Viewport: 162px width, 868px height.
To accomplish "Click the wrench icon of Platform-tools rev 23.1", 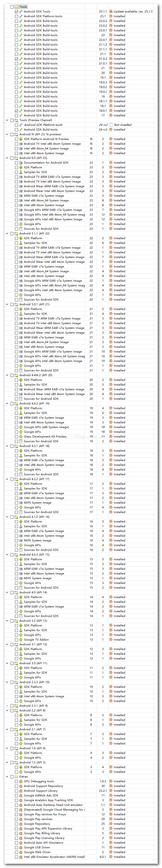I will pos(21,16).
